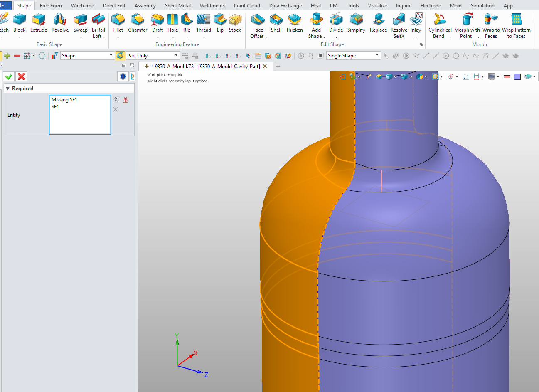
Task: Select the Hole feature tool
Action: pos(173,23)
